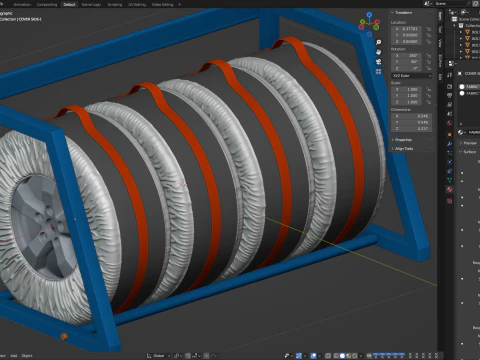Expand the material Preview panel
The height and width of the screenshot is (360, 480).
coord(470,143)
